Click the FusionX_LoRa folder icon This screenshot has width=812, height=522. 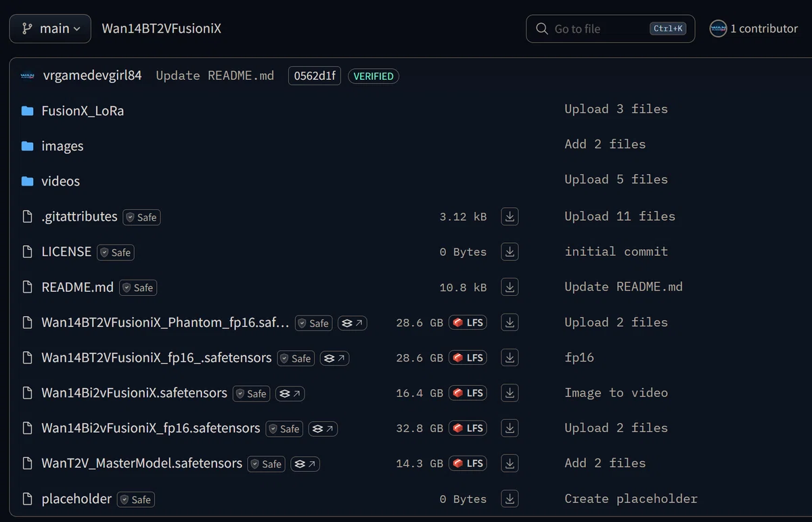coord(27,111)
